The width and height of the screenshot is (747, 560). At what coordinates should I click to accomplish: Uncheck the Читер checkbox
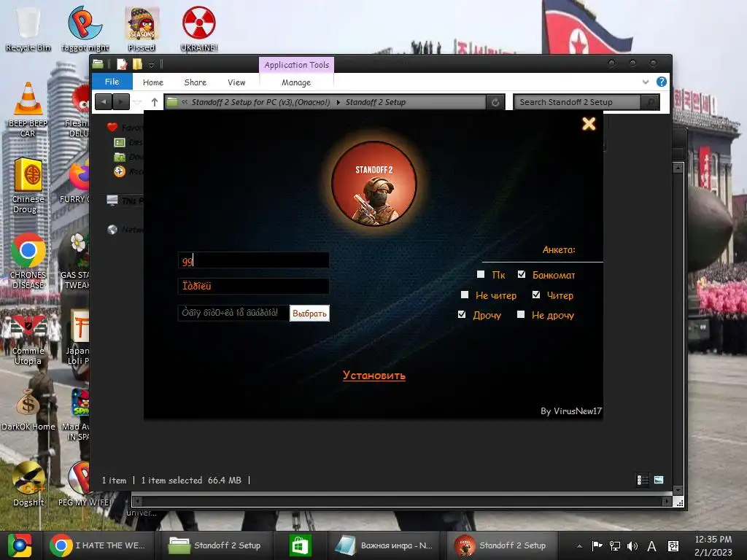[x=536, y=295]
